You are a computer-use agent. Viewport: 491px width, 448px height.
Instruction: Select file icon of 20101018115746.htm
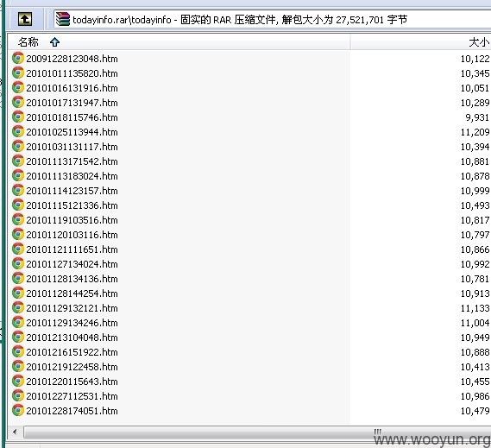click(x=18, y=117)
